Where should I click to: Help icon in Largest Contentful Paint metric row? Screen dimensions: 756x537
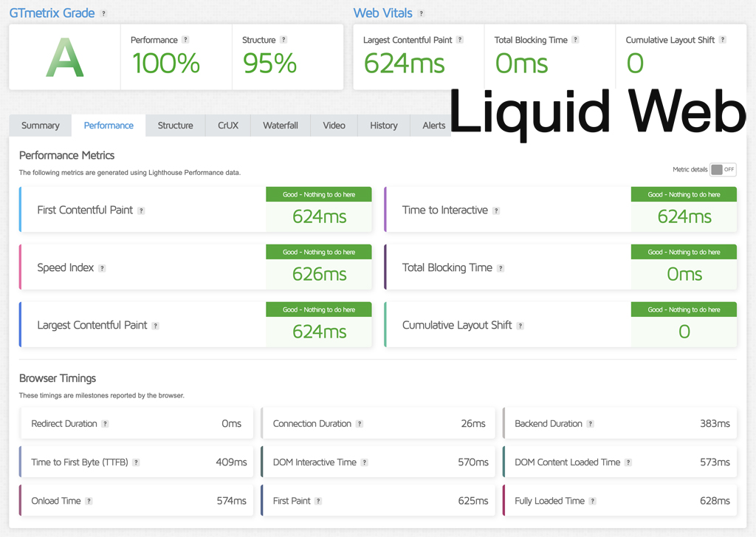[x=155, y=326]
